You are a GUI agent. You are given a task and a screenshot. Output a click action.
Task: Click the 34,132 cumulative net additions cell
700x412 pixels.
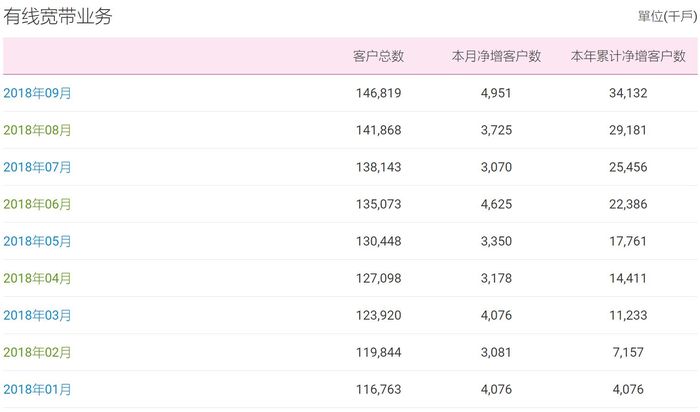pyautogui.click(x=627, y=93)
